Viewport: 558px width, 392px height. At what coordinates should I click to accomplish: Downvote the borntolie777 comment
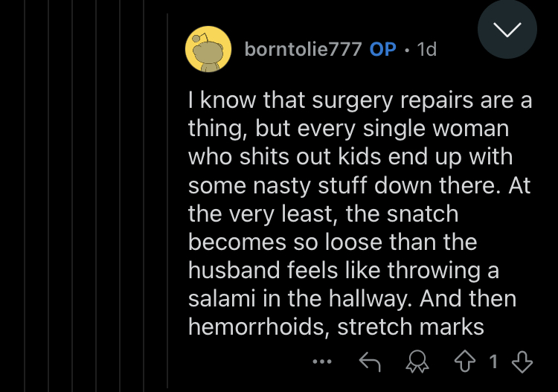click(x=522, y=362)
